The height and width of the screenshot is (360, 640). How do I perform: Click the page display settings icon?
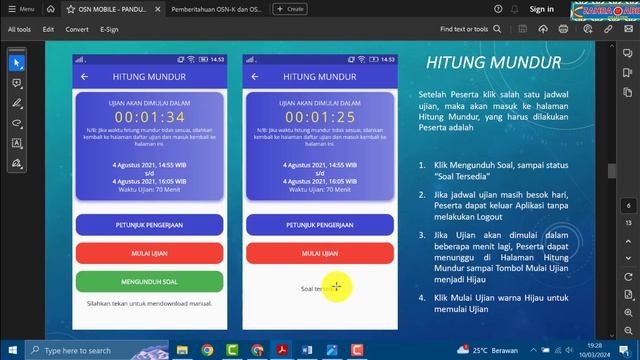click(628, 295)
